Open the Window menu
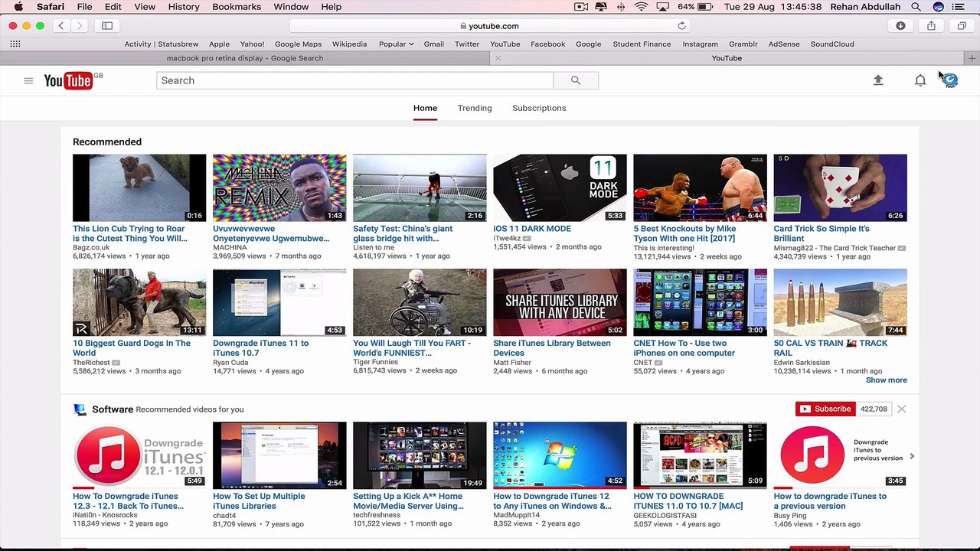 291,7
